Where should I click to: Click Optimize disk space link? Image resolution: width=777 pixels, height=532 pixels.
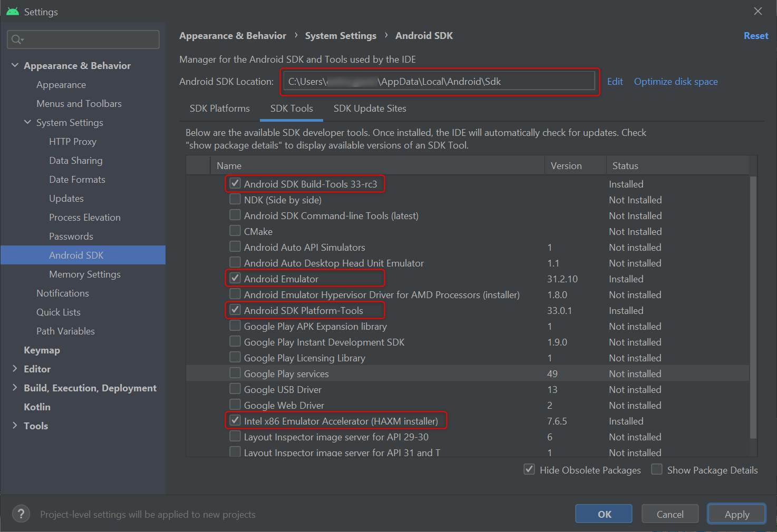(x=676, y=82)
